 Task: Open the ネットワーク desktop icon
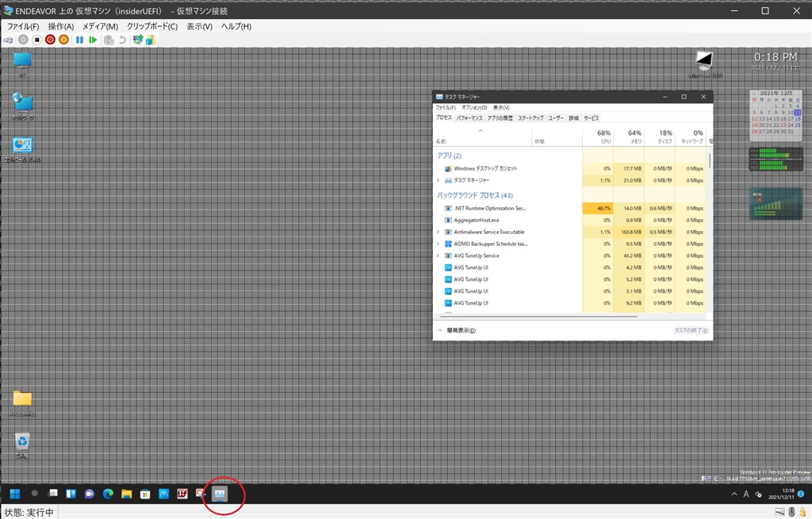(x=22, y=106)
